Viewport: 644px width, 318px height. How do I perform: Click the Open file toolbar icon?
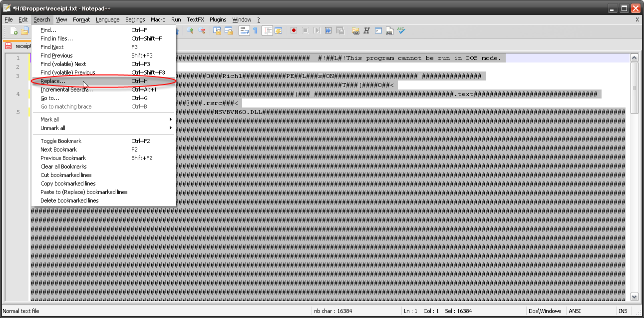pos(24,30)
